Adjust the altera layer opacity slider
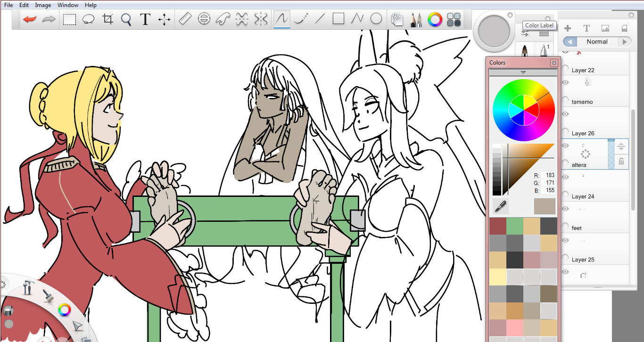The image size is (644, 342). point(611,154)
